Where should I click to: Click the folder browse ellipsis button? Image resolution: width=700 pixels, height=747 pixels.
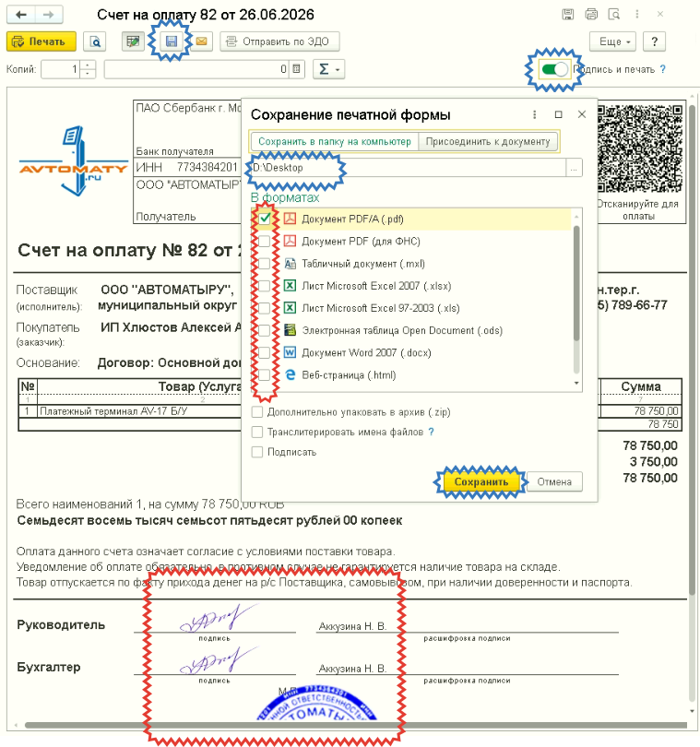click(x=574, y=168)
